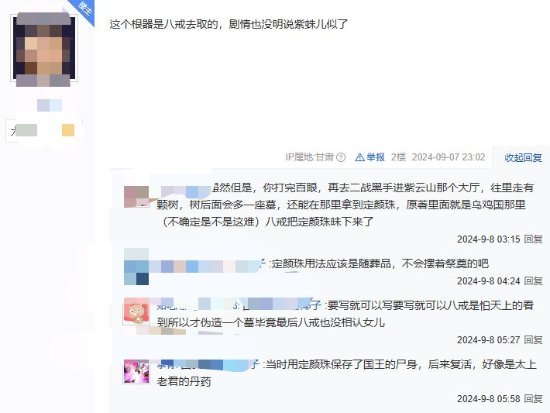Reply to the 2024-9-8 03:15 comment

(x=533, y=239)
